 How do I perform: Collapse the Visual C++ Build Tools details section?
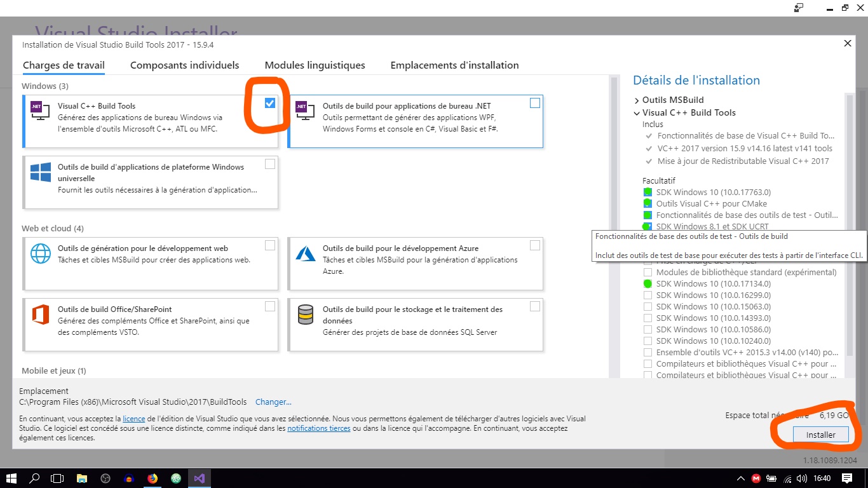pos(637,113)
